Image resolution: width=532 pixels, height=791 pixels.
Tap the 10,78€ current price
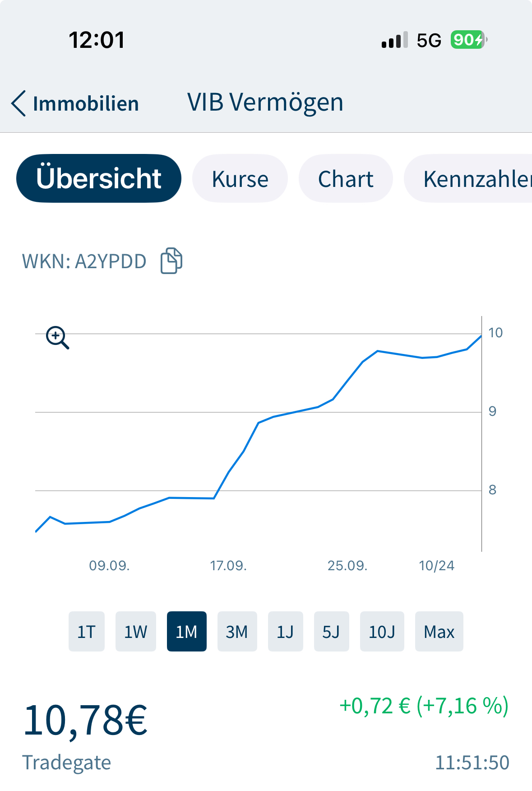[85, 720]
